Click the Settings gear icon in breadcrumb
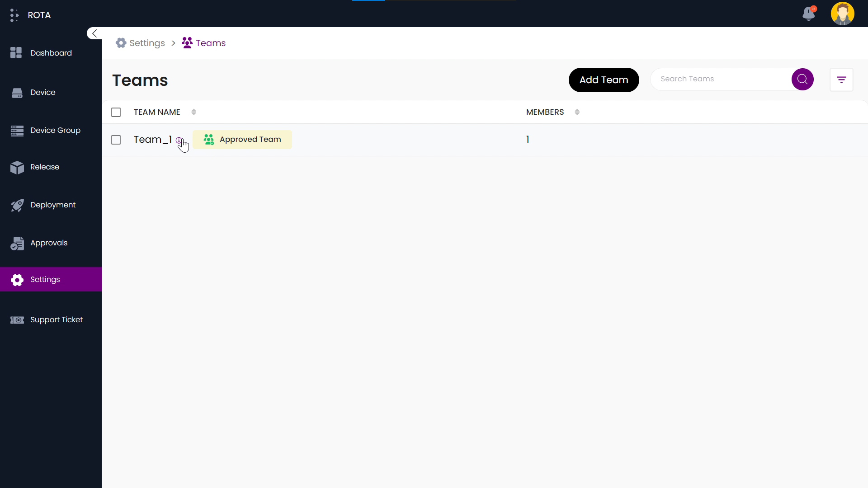868x488 pixels. click(x=122, y=43)
